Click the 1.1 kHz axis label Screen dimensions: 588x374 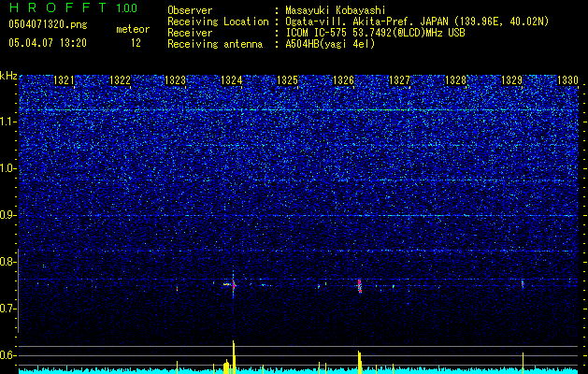[8, 122]
